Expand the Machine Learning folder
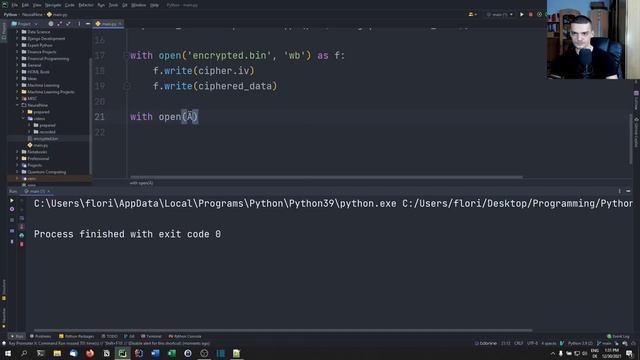 point(18,85)
